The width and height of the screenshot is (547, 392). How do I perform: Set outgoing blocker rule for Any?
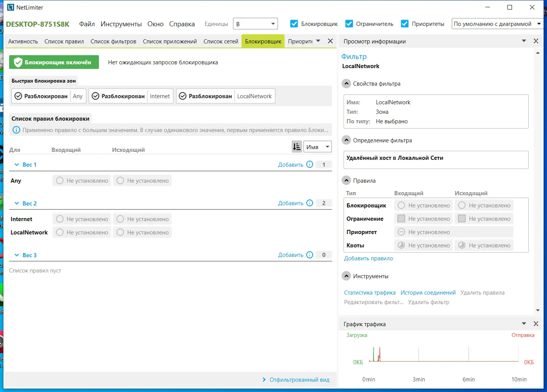[x=142, y=180]
